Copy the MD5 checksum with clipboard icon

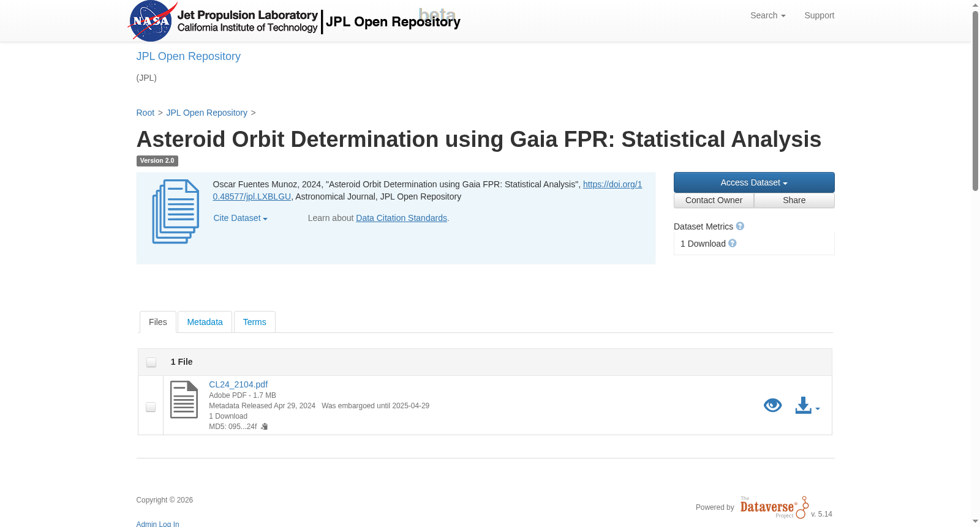264,427
